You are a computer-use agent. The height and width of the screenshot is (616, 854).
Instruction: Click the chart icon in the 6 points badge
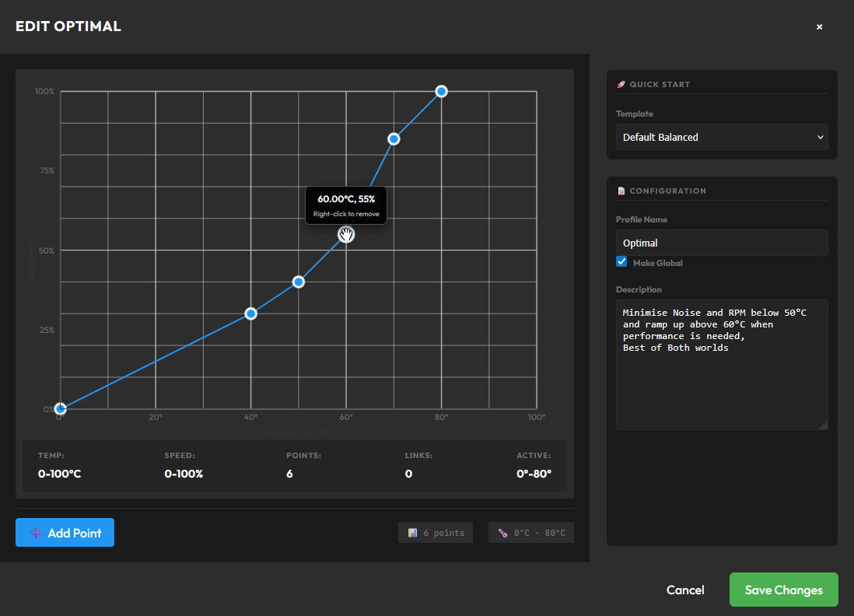click(412, 533)
